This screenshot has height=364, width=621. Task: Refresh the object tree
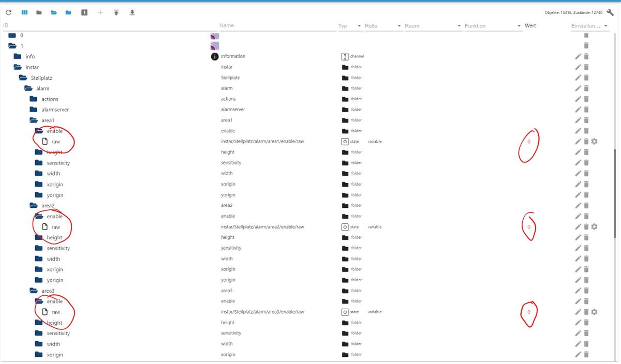pos(8,12)
